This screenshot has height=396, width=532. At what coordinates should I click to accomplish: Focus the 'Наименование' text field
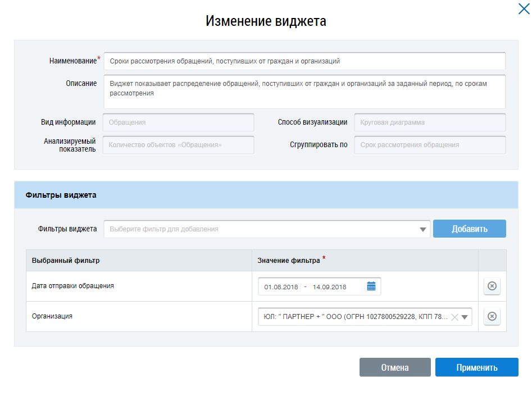pyautogui.click(x=304, y=61)
